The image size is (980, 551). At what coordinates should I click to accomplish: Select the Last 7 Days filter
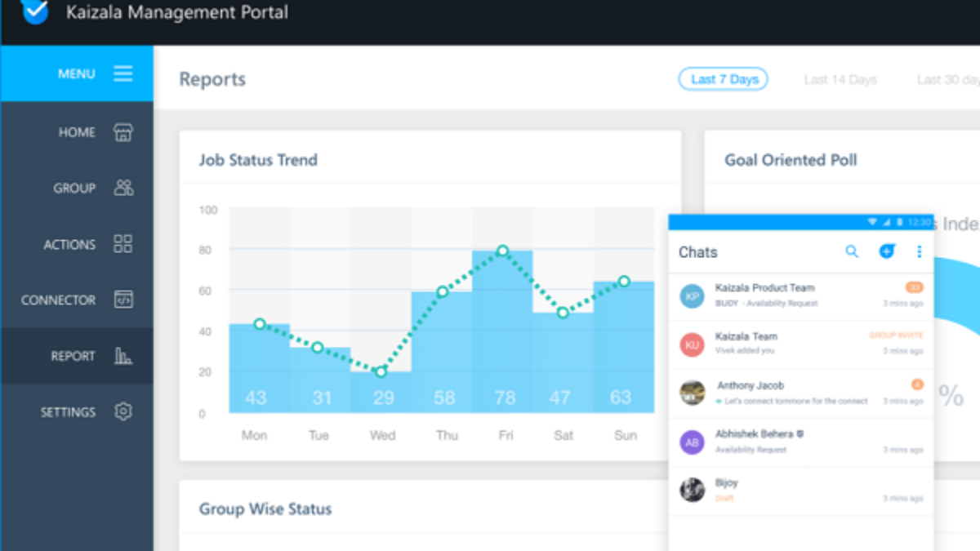pos(723,79)
